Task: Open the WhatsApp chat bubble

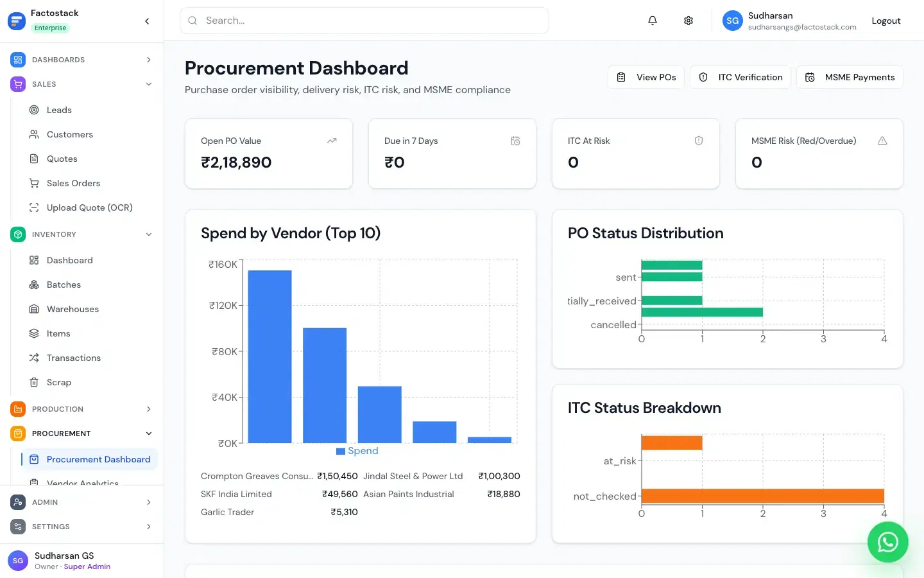Action: coord(888,542)
